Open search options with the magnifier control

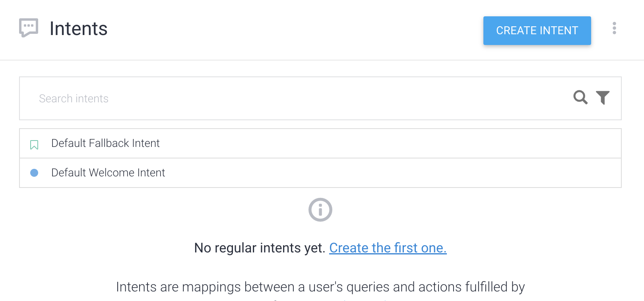(x=580, y=98)
